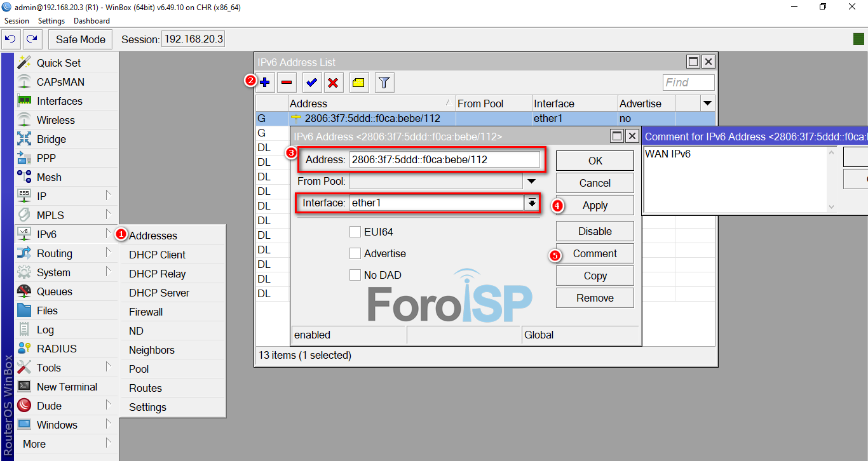Open the column list dropdown in table header
868x461 pixels.
tap(707, 104)
